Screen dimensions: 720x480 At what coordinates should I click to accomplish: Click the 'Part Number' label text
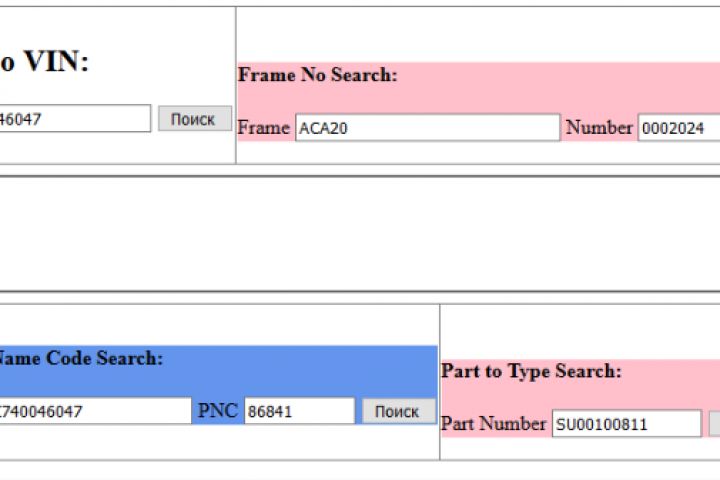[x=494, y=424]
